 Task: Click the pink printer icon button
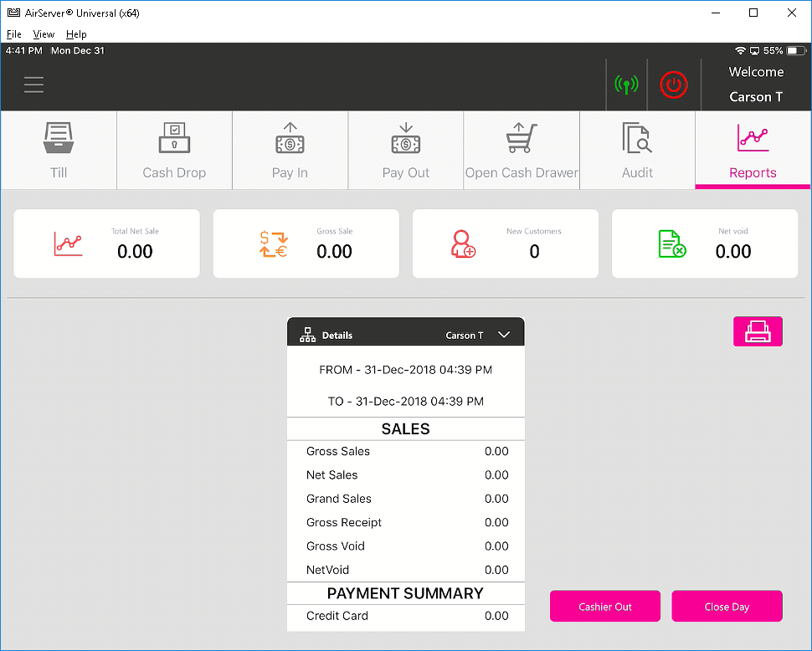(758, 331)
